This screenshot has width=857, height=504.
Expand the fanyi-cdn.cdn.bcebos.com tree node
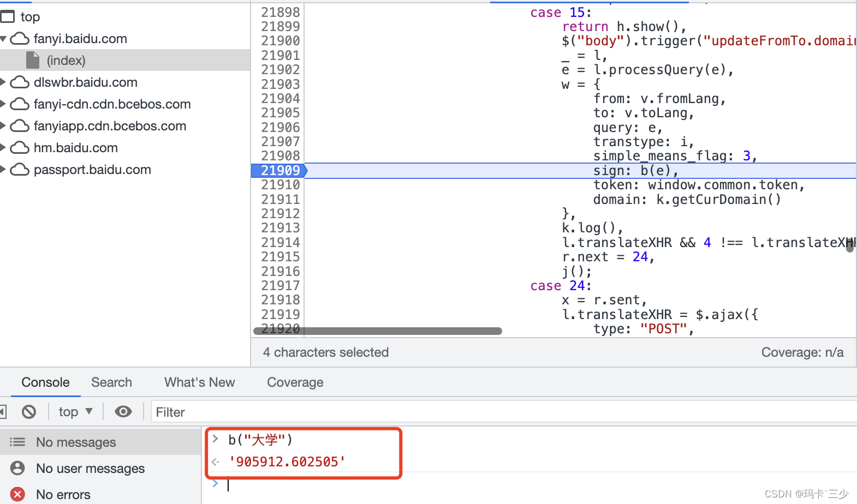[x=3, y=104]
